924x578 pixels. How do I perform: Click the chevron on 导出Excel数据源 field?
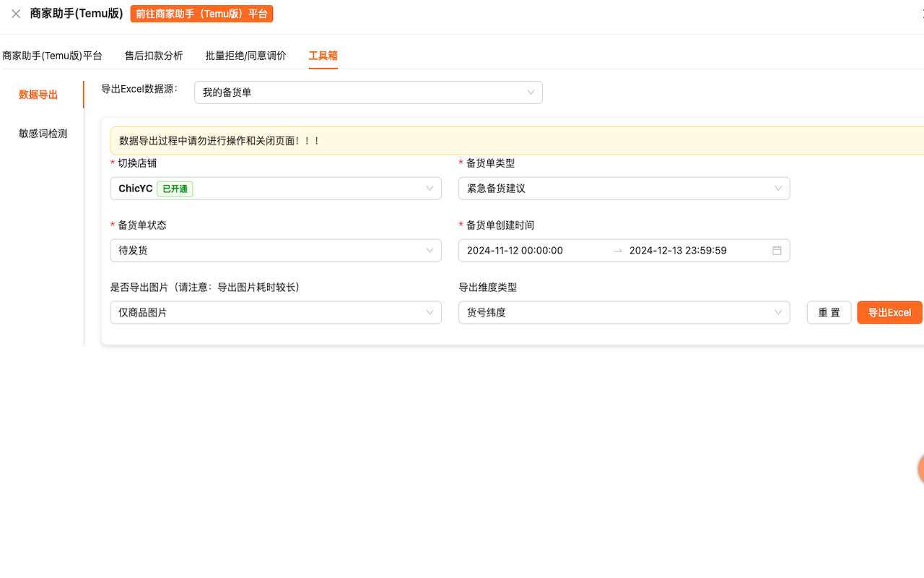tap(532, 92)
